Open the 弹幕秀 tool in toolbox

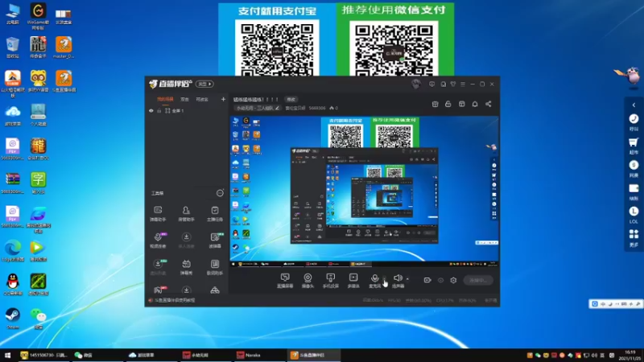186,267
